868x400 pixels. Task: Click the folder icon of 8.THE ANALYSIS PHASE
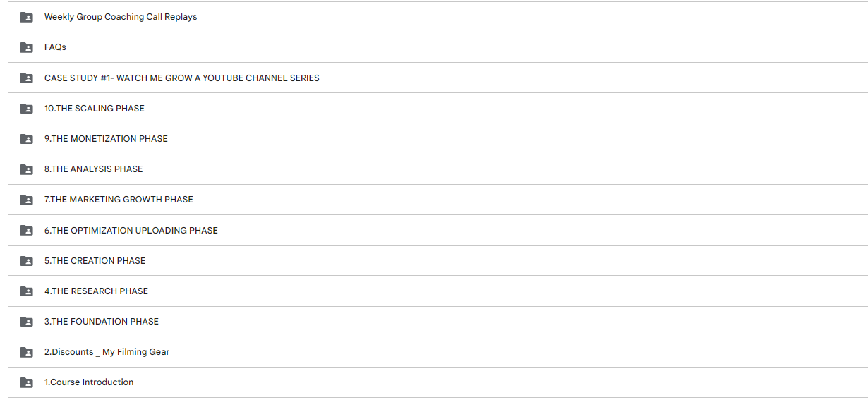point(26,169)
